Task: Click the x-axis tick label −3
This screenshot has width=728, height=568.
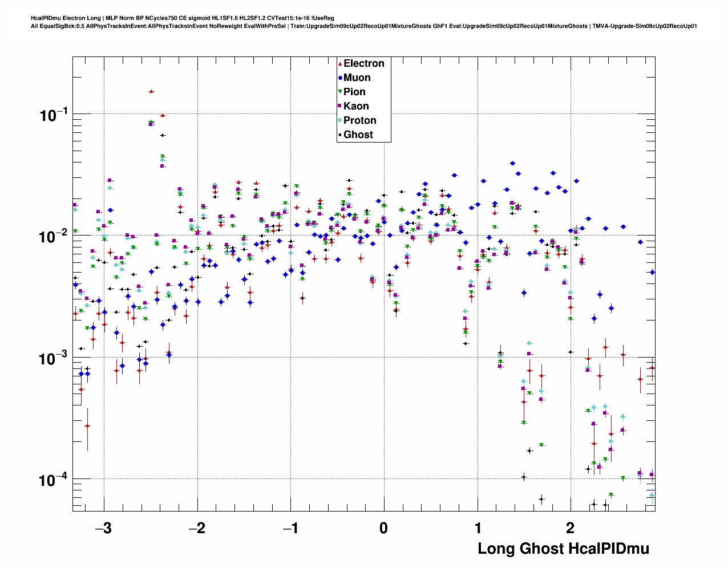Action: (103, 529)
